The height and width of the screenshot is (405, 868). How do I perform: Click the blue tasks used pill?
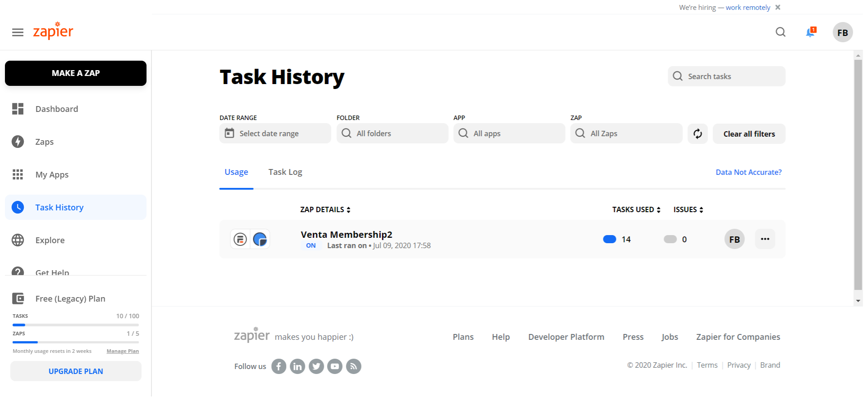[x=609, y=239]
